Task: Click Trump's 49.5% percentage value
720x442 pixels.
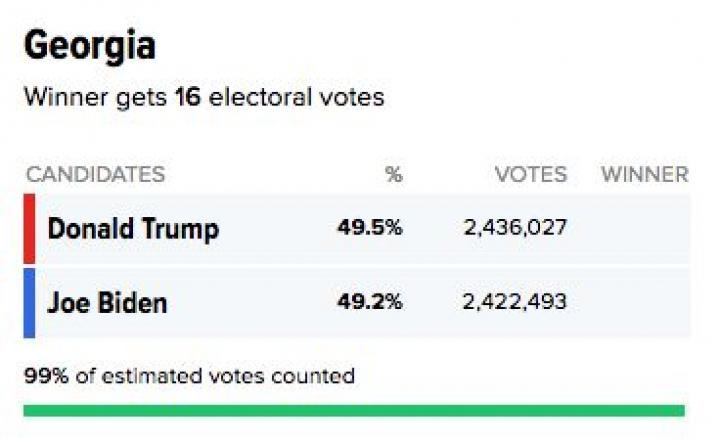Action: pos(370,228)
